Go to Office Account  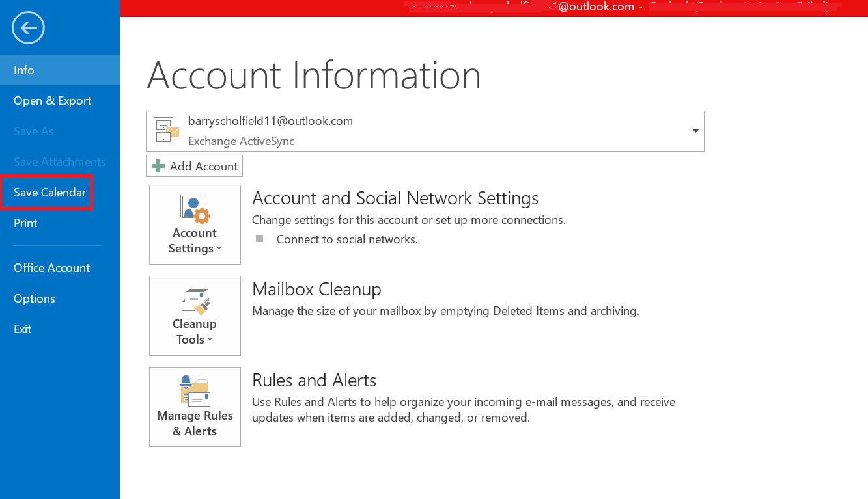click(60, 268)
